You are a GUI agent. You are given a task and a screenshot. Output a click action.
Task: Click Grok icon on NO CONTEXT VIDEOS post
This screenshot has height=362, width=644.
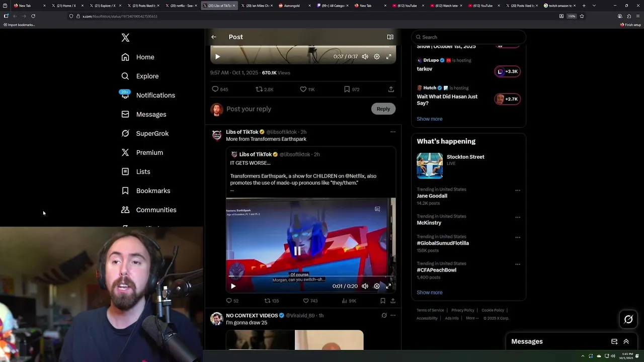[x=384, y=316]
